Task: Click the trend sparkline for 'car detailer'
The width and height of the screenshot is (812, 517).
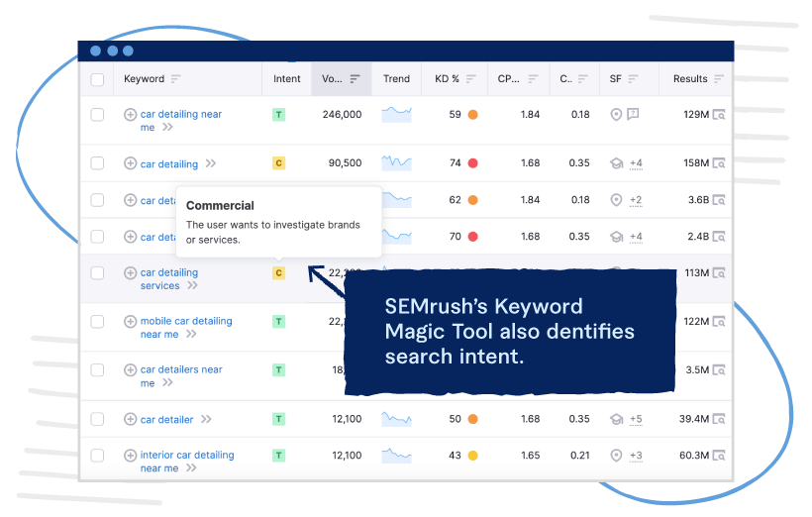Action: pos(397,419)
